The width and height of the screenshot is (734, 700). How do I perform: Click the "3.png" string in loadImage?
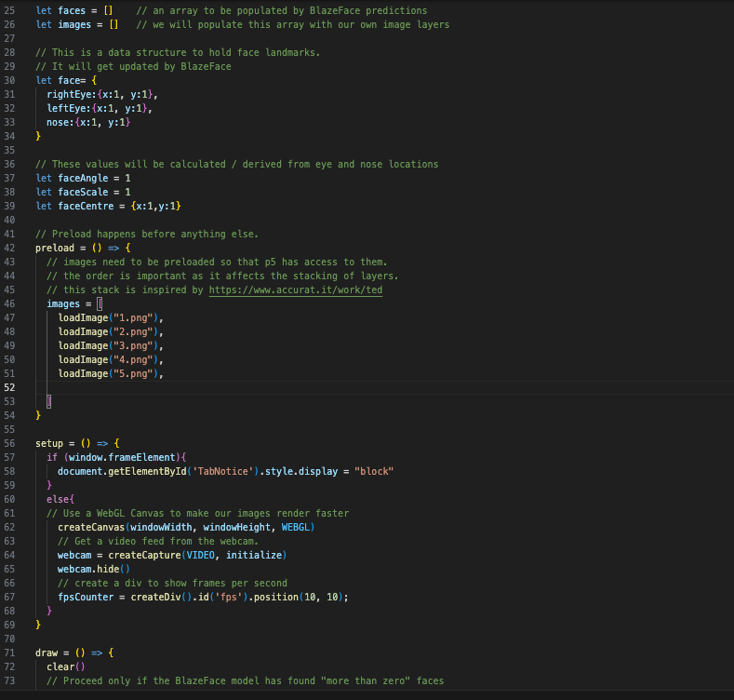coord(133,345)
